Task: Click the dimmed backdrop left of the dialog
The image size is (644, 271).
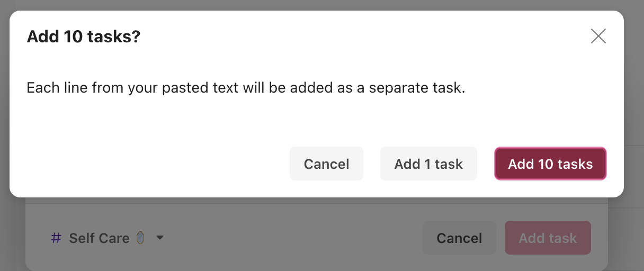Action: tap(4, 106)
